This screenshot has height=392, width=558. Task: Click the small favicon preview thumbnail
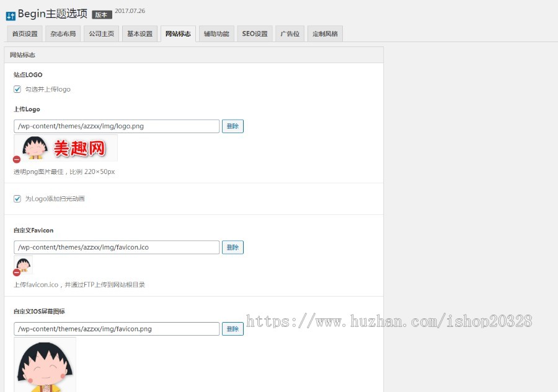(x=24, y=265)
